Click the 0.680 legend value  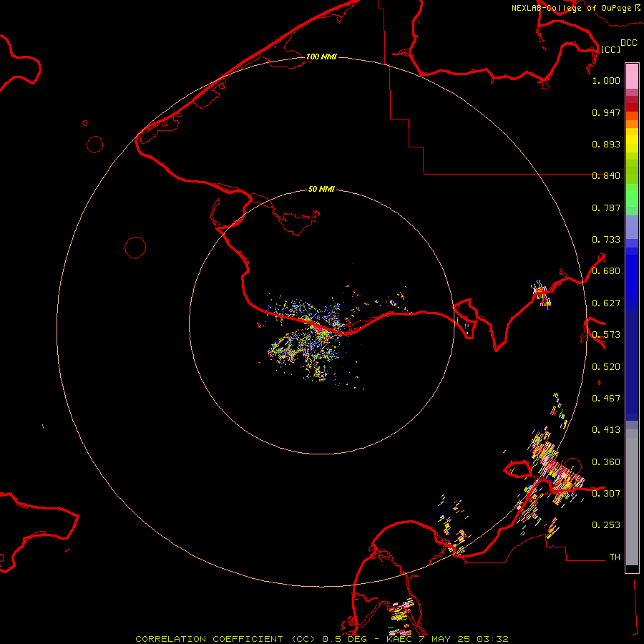[606, 271]
